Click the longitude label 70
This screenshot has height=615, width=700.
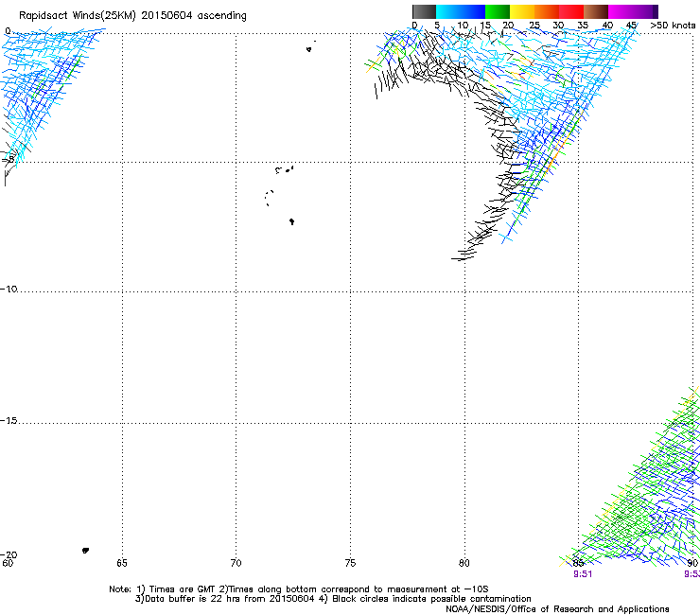(x=236, y=563)
